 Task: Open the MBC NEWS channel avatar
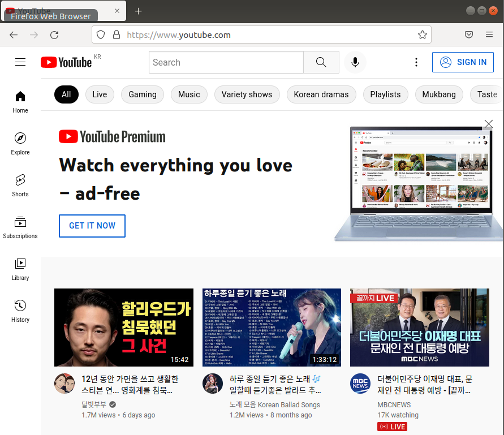[x=360, y=383]
